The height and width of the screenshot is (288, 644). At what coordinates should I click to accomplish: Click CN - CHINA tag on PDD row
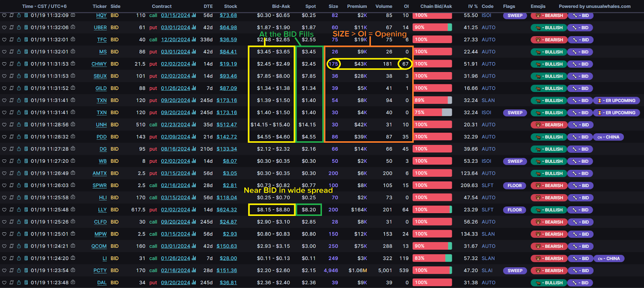(x=608, y=137)
